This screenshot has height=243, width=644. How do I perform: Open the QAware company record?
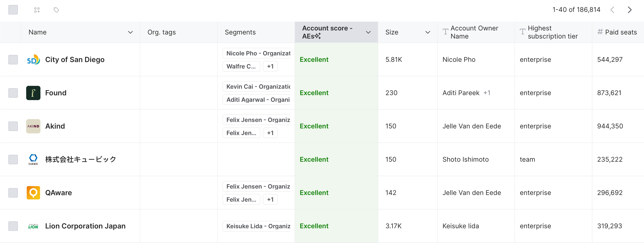(x=59, y=193)
